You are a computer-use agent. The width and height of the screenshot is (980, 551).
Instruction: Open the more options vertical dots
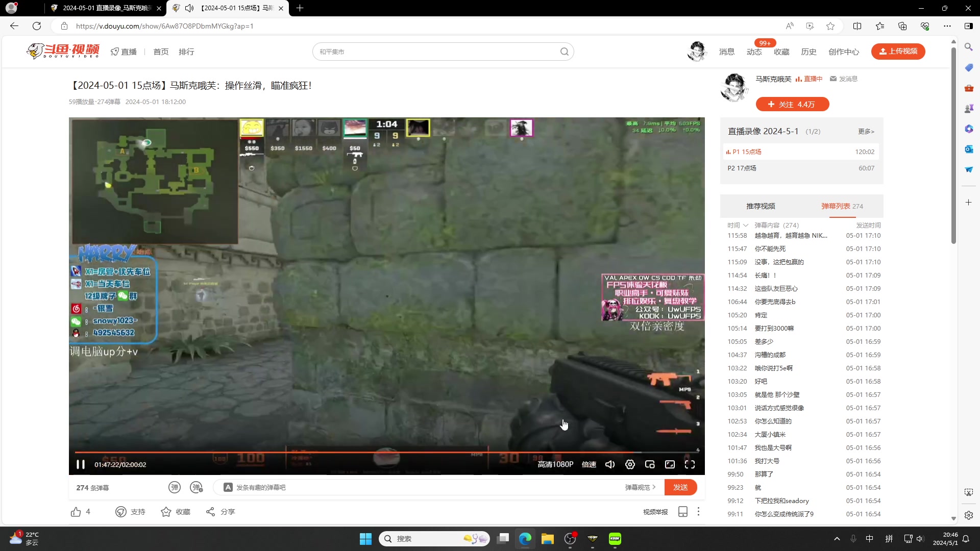click(698, 511)
